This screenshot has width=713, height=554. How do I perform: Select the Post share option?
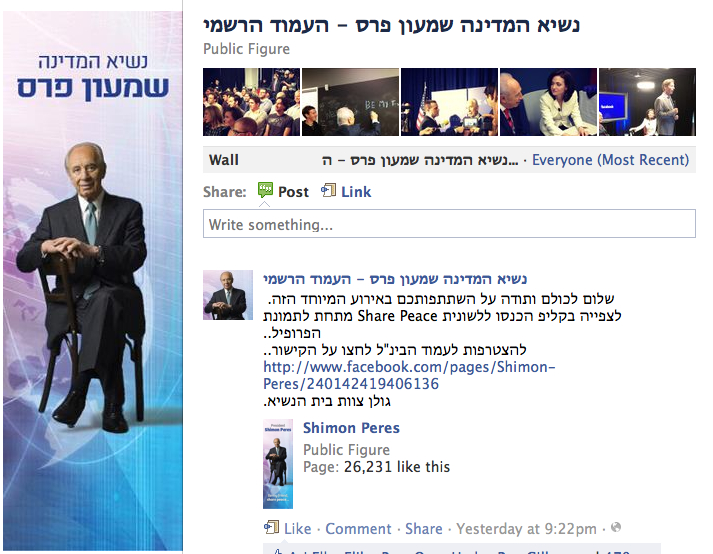point(293,192)
